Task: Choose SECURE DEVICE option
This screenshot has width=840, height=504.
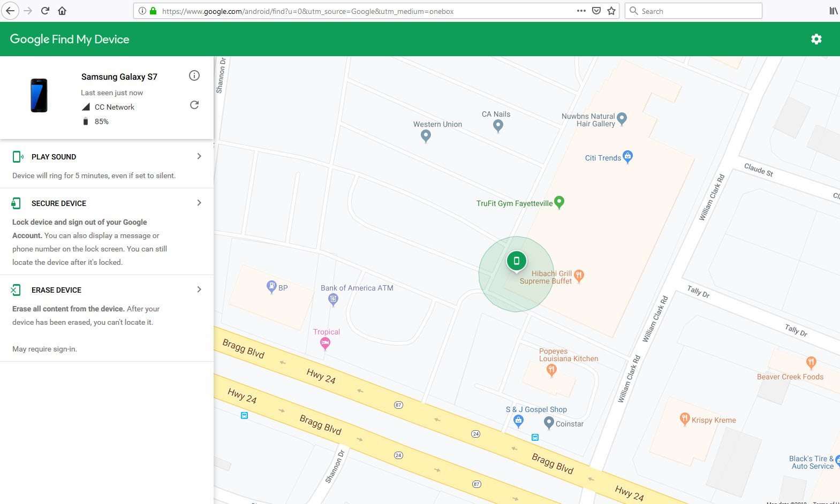Action: pyautogui.click(x=59, y=203)
